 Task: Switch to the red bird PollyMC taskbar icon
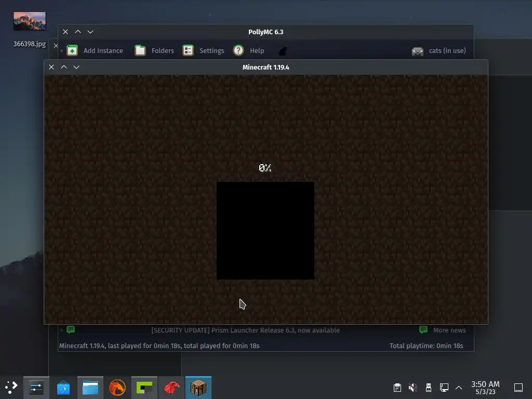coord(171,388)
